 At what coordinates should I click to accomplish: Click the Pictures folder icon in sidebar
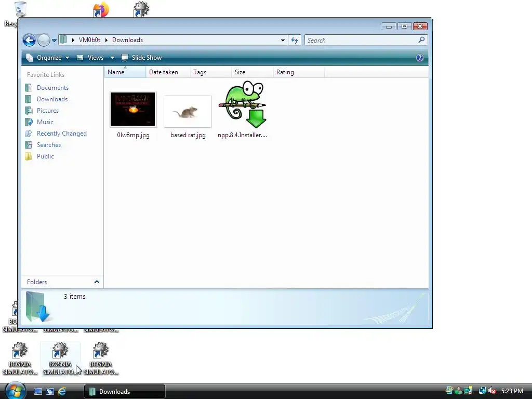click(29, 111)
